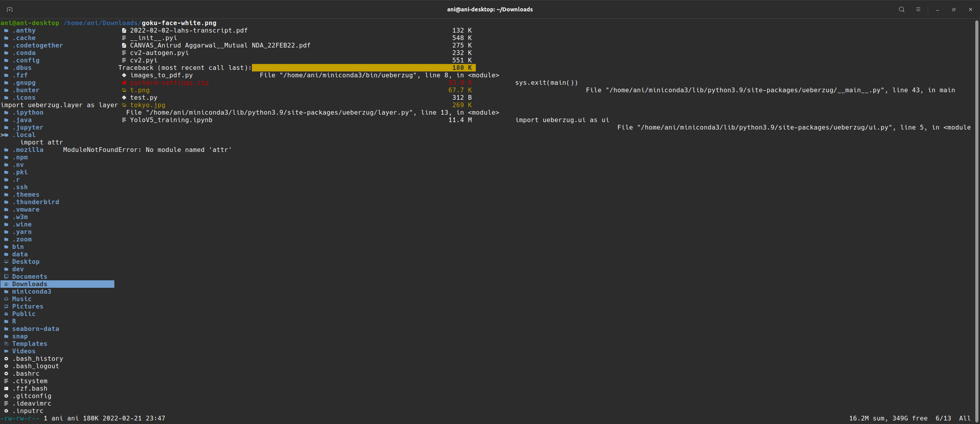
Task: Open the hamburger menu in the title bar
Action: 918,9
